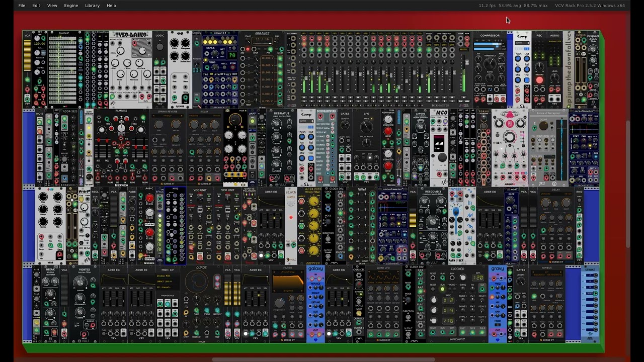Screen dimensions: 644x362
Task: Open the Edit menu
Action: tap(36, 6)
